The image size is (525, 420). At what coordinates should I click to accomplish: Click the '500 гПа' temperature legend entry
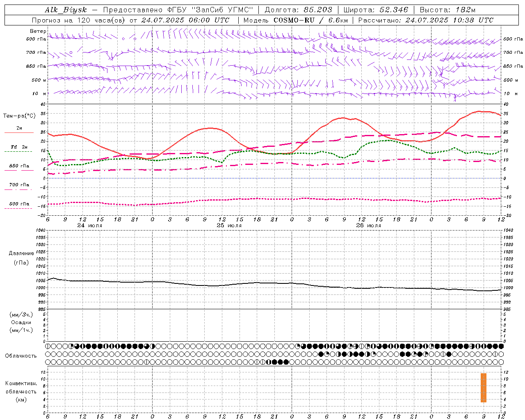[x=19, y=204]
